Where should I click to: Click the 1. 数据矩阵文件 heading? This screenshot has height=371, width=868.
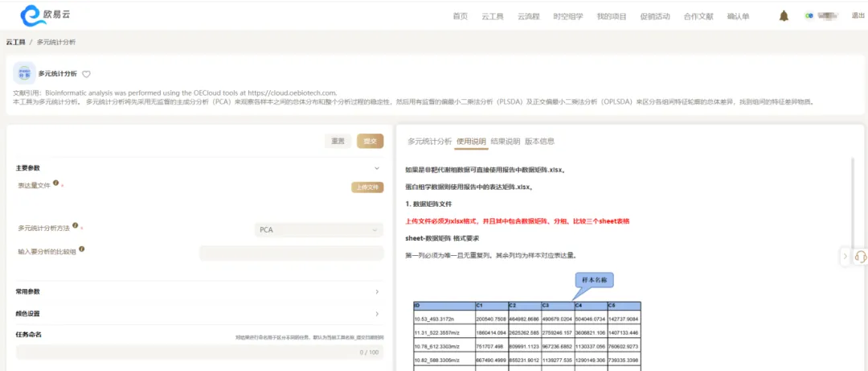click(428, 204)
